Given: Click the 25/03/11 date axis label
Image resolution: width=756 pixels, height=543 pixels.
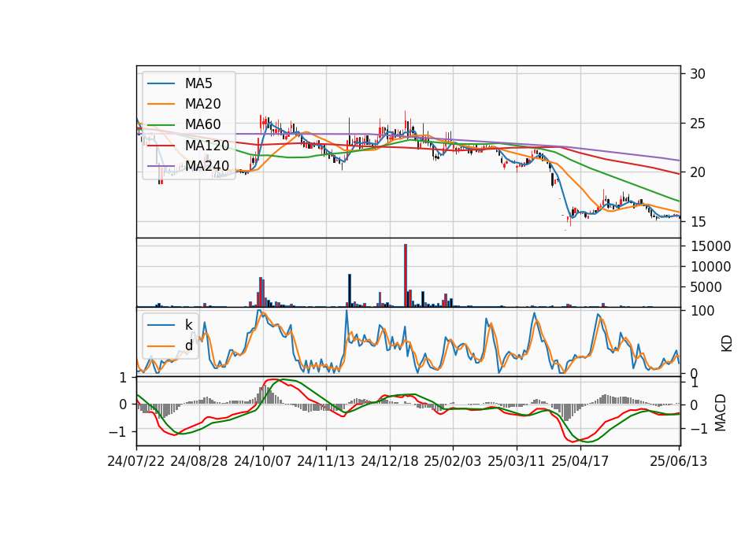Looking at the screenshot, I should [517, 461].
